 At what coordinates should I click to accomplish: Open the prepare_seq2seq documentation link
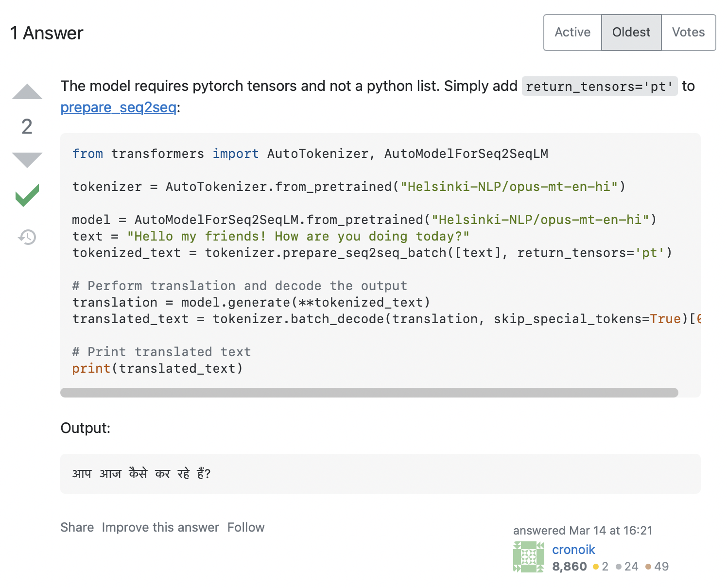point(118,107)
